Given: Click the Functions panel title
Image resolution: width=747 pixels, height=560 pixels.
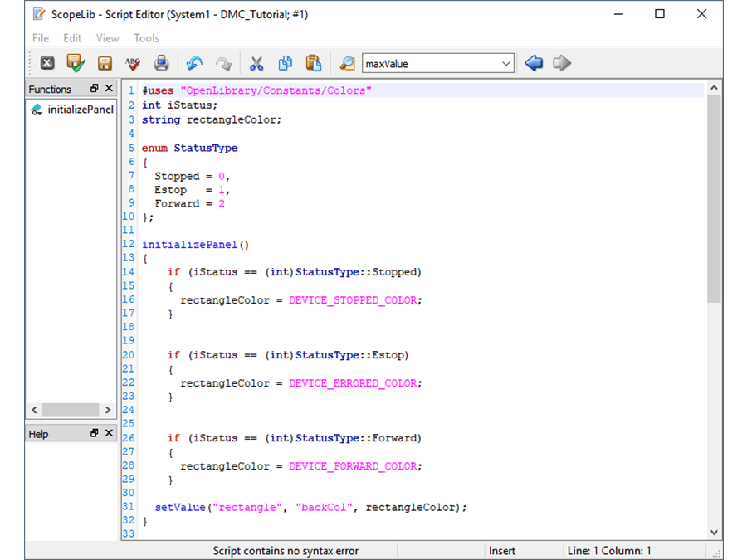Looking at the screenshot, I should tap(50, 90).
